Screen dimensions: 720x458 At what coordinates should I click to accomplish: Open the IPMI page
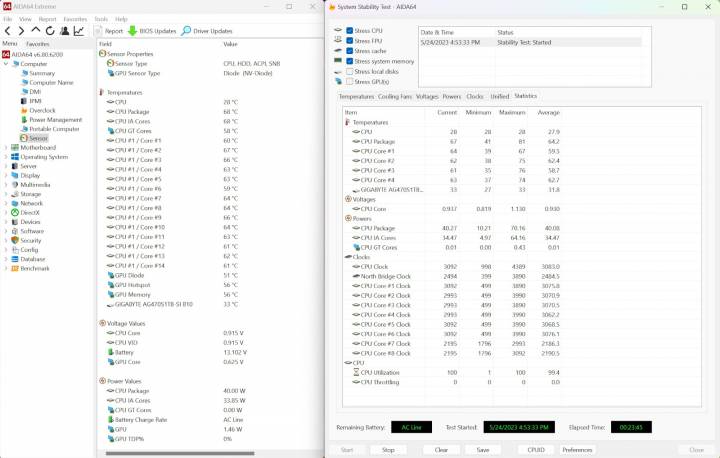(x=35, y=101)
